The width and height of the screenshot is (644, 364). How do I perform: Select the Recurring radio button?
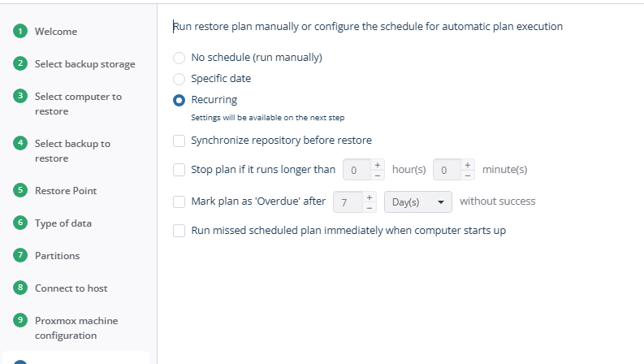tap(179, 100)
